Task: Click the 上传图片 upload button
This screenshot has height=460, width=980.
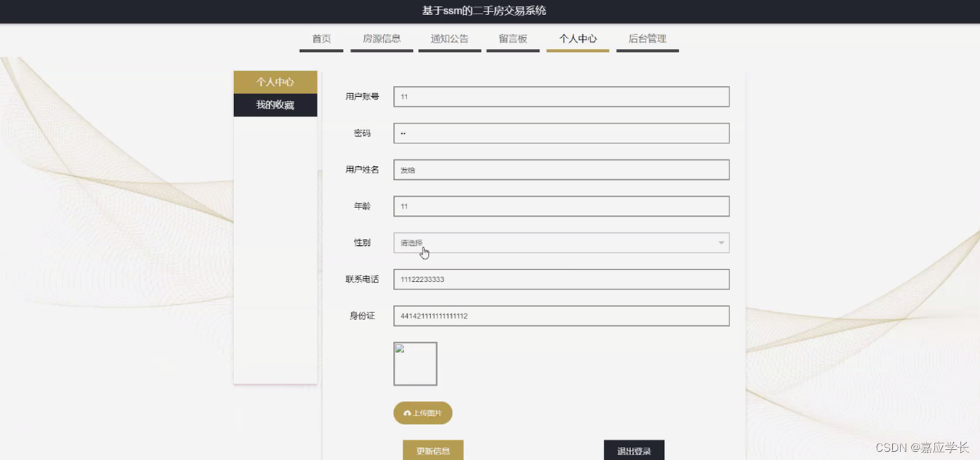Action: pos(423,413)
